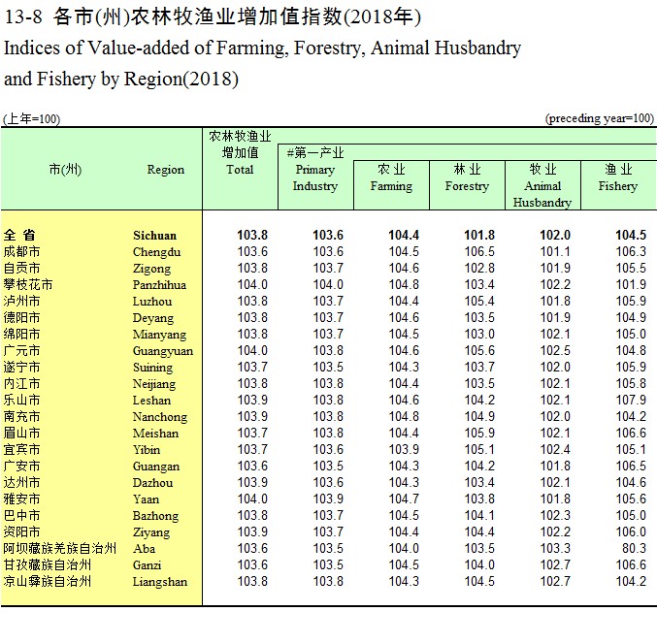This screenshot has width=657, height=644.
Task: Click the Aba Fishery value 80.3
Action: pos(634,548)
